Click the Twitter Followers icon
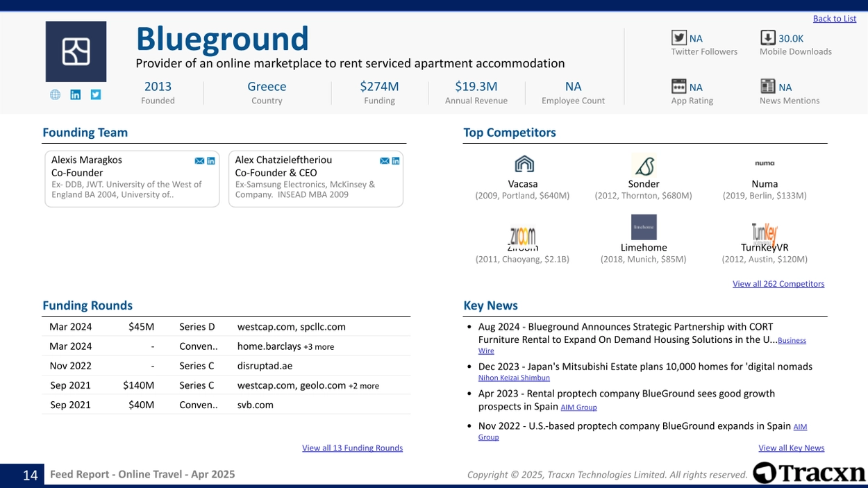868x488 pixels. [678, 37]
